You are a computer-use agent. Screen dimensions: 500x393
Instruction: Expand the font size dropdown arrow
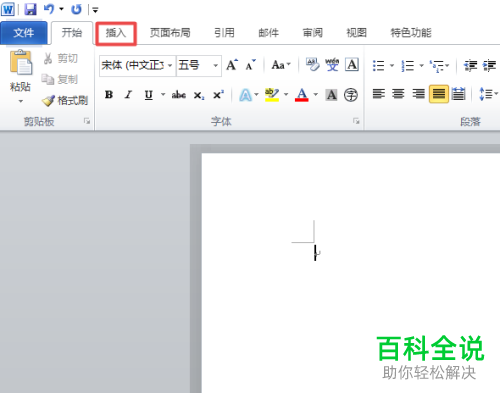[216, 65]
